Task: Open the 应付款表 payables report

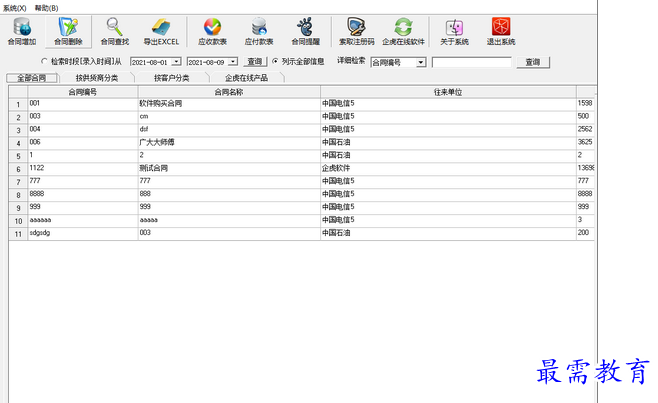Action: pyautogui.click(x=259, y=31)
